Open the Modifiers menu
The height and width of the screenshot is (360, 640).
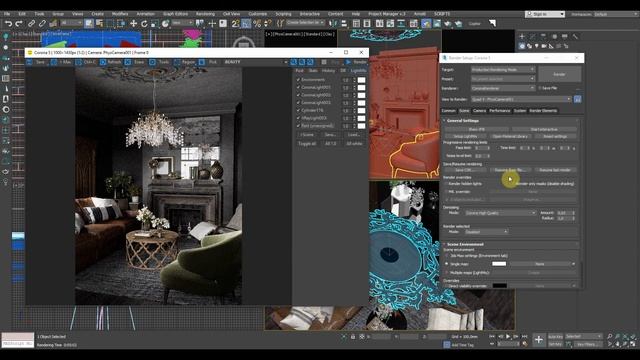[120, 14]
